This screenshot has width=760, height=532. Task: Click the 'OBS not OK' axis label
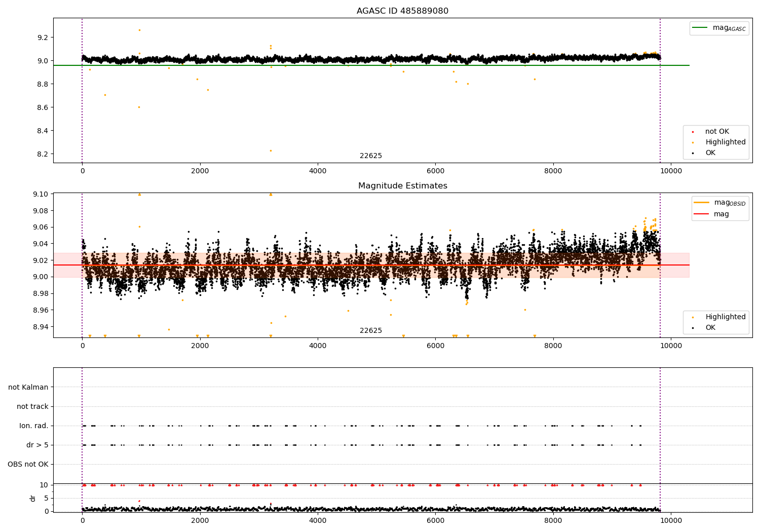[28, 464]
